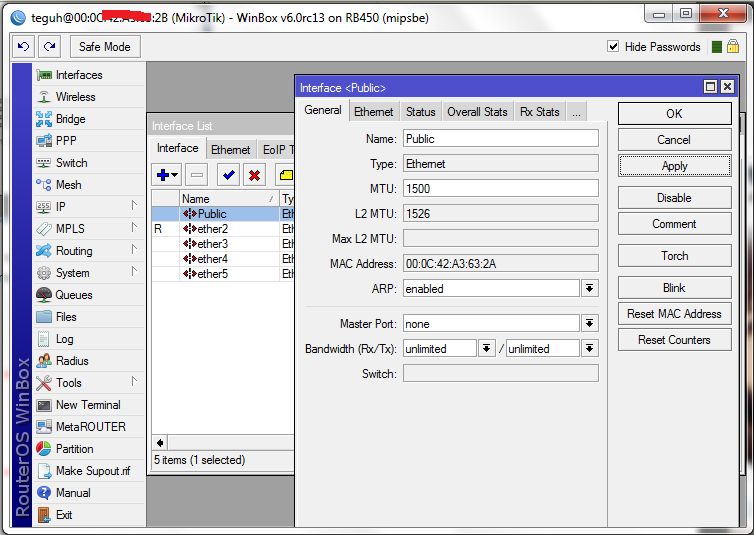754x535 pixels.
Task: Switch to the Overall Stats tab
Action: pyautogui.click(x=478, y=112)
